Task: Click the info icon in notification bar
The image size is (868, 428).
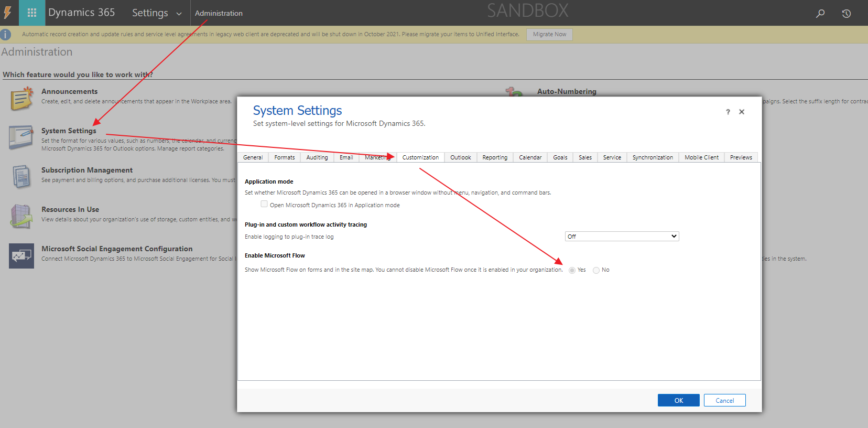Action: click(x=6, y=35)
